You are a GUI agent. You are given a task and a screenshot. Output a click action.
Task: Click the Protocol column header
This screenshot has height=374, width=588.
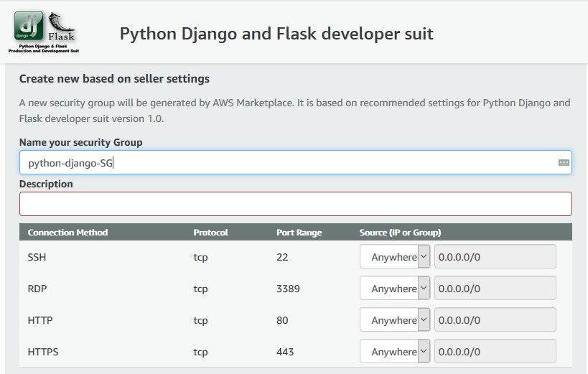211,233
